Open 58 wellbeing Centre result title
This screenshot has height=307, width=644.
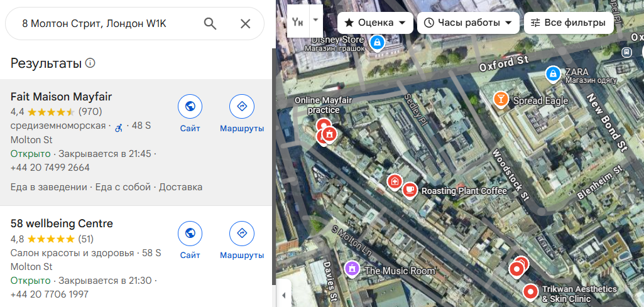point(62,224)
